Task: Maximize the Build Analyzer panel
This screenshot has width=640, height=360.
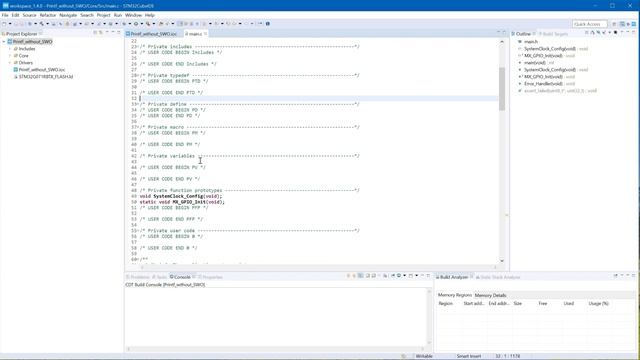Action: [x=634, y=276]
